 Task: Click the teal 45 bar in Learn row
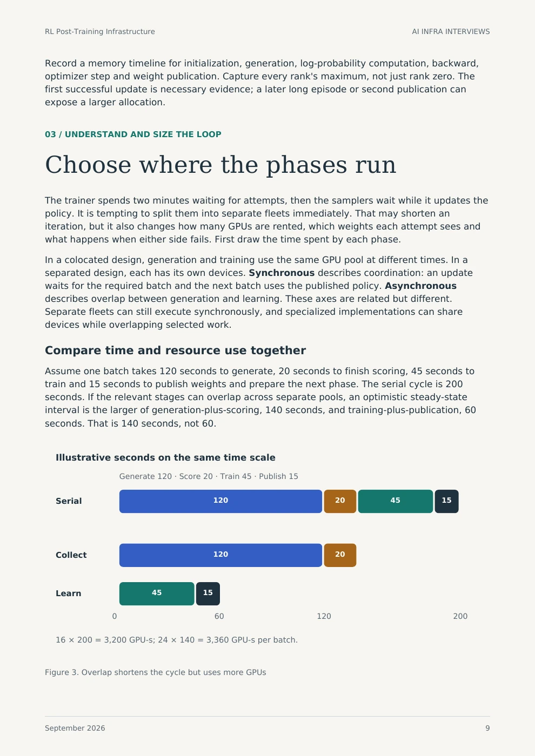pos(157,593)
